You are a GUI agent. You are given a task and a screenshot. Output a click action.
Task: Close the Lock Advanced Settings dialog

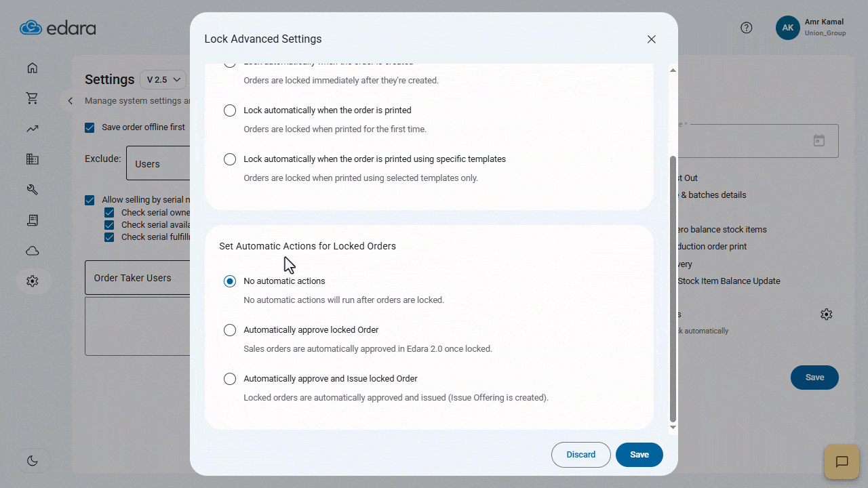651,39
